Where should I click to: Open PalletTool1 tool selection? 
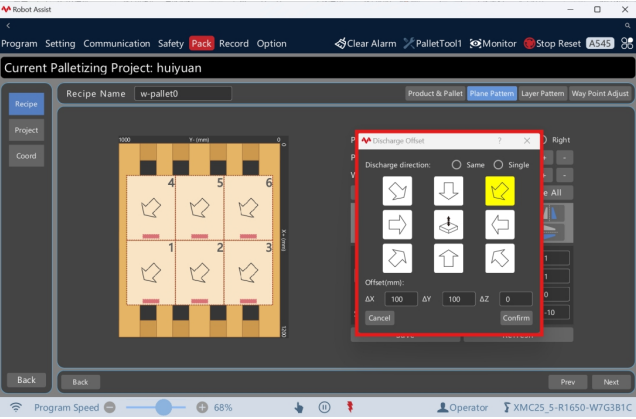pos(432,43)
